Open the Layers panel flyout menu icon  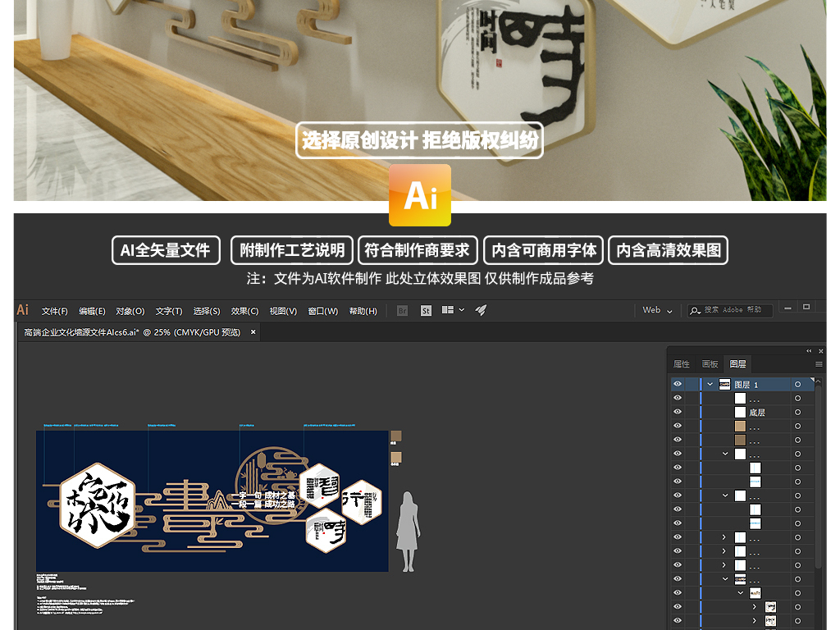pyautogui.click(x=819, y=364)
